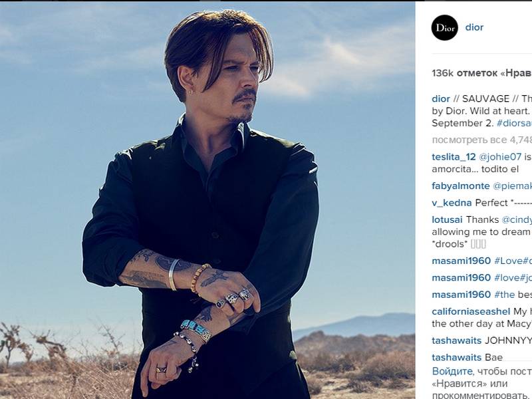The height and width of the screenshot is (399, 532).
Task: Click the @johie07 mention
Action: pyautogui.click(x=500, y=157)
